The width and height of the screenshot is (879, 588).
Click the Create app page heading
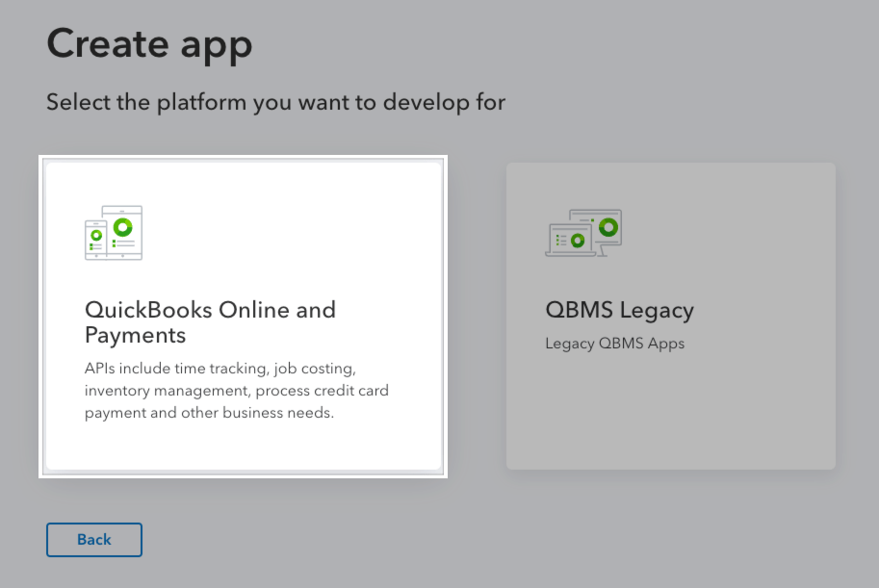tap(149, 43)
